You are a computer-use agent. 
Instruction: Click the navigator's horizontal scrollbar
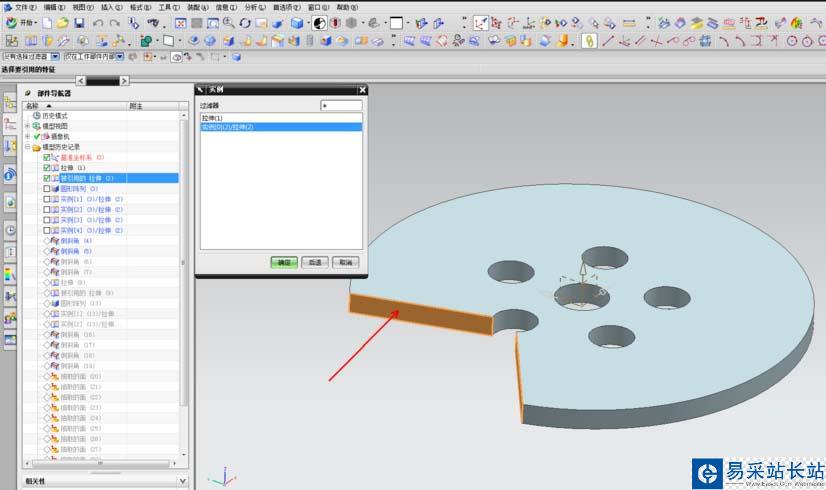click(x=101, y=464)
